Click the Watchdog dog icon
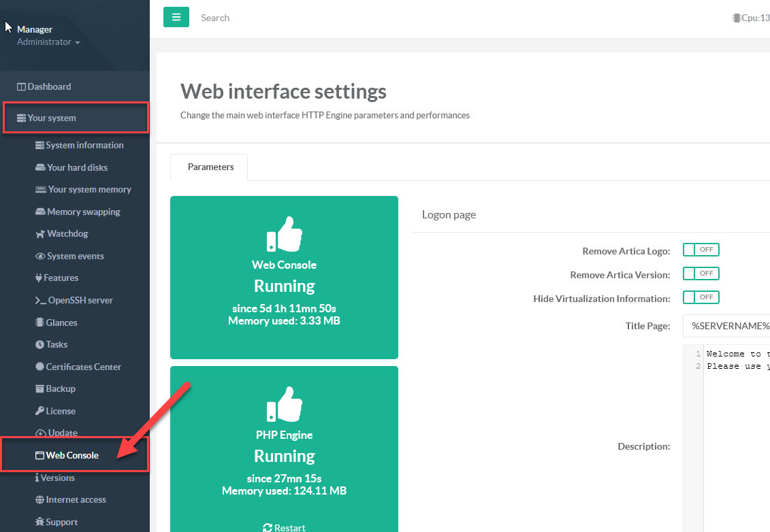The width and height of the screenshot is (770, 532). click(40, 234)
